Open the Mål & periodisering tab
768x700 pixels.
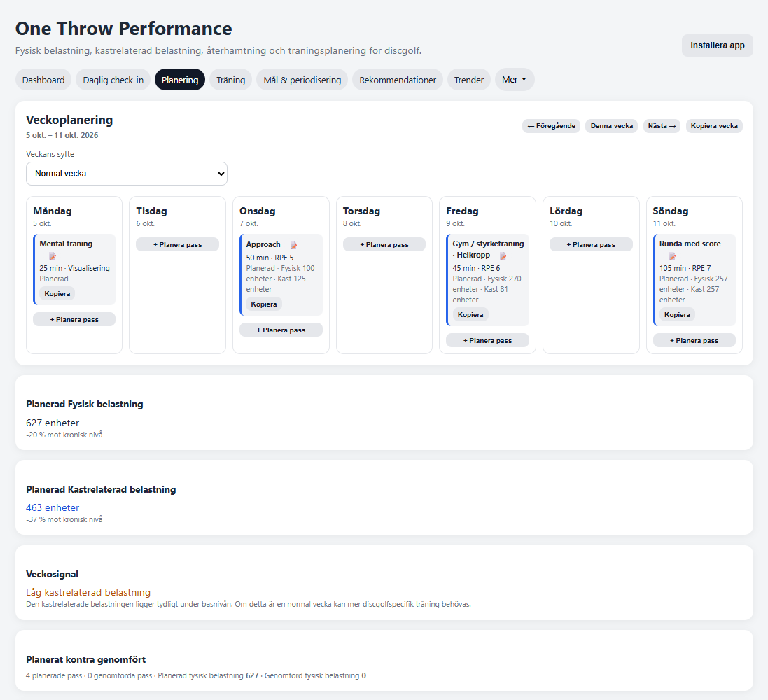[302, 80]
